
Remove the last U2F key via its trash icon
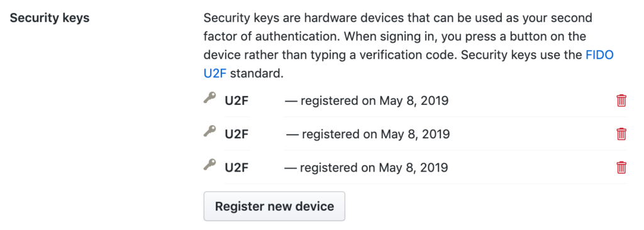(x=621, y=167)
